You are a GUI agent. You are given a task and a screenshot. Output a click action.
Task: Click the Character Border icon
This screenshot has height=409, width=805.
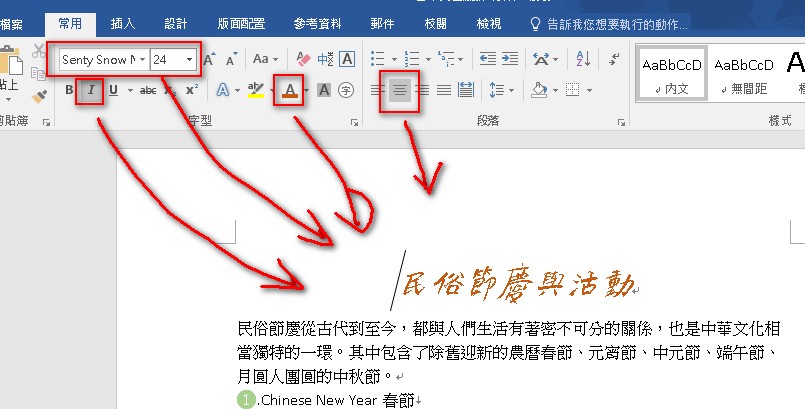[346, 60]
